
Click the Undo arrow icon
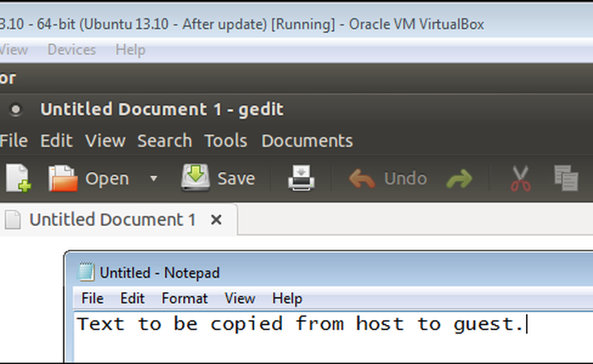[x=362, y=179]
